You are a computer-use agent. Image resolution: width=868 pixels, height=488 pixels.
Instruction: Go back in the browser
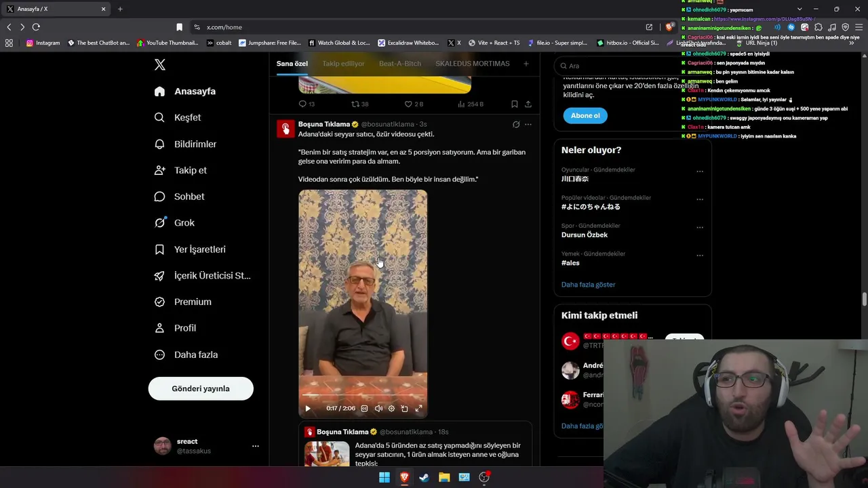tap(9, 27)
